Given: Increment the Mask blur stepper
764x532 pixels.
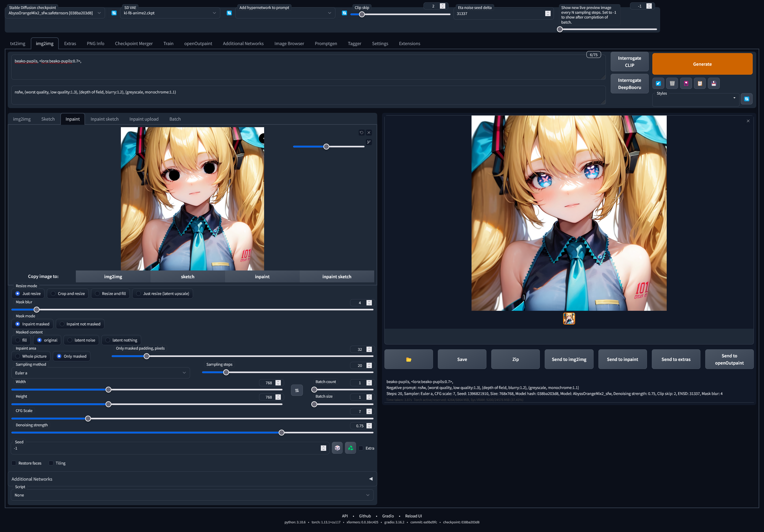Looking at the screenshot, I should click(x=369, y=301).
